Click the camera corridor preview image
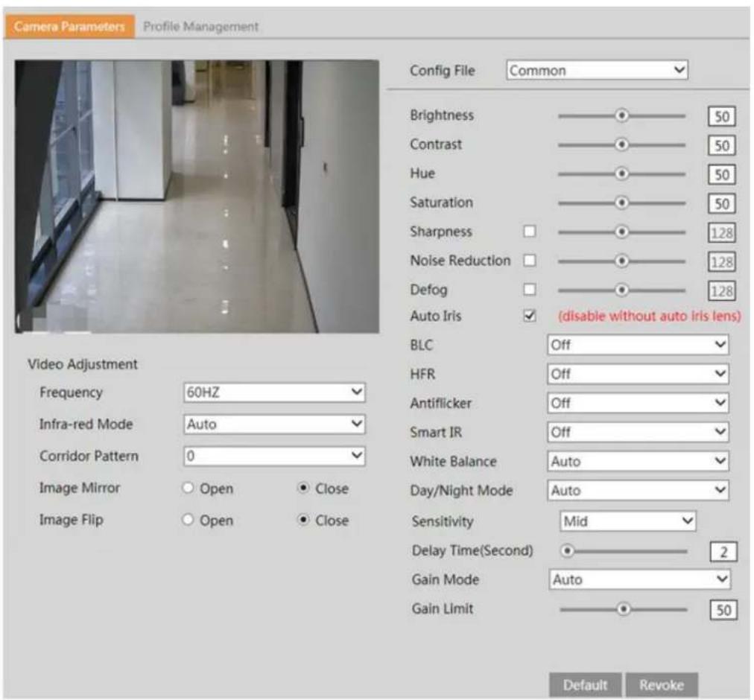This screenshot has width=754, height=700. click(197, 197)
